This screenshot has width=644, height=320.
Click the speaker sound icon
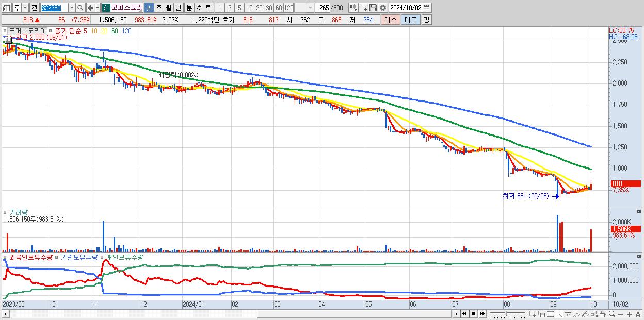(x=90, y=8)
